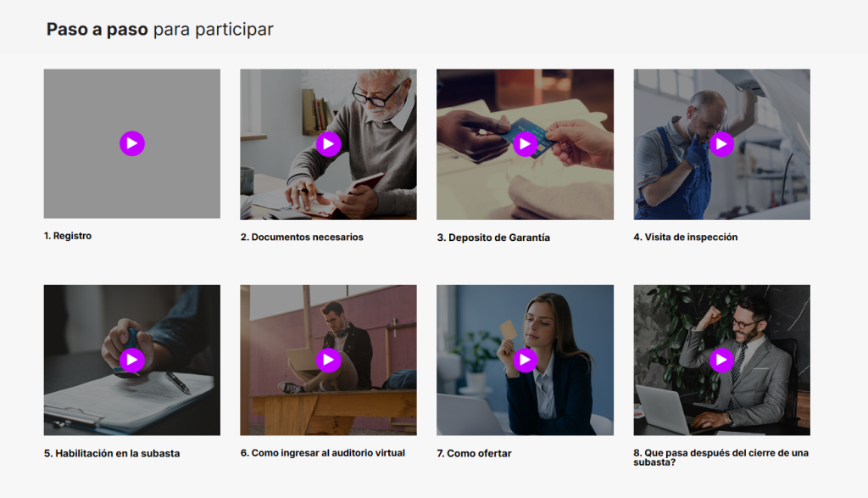Play the Como ofertar video
The height and width of the screenshot is (498, 868).
[525, 360]
